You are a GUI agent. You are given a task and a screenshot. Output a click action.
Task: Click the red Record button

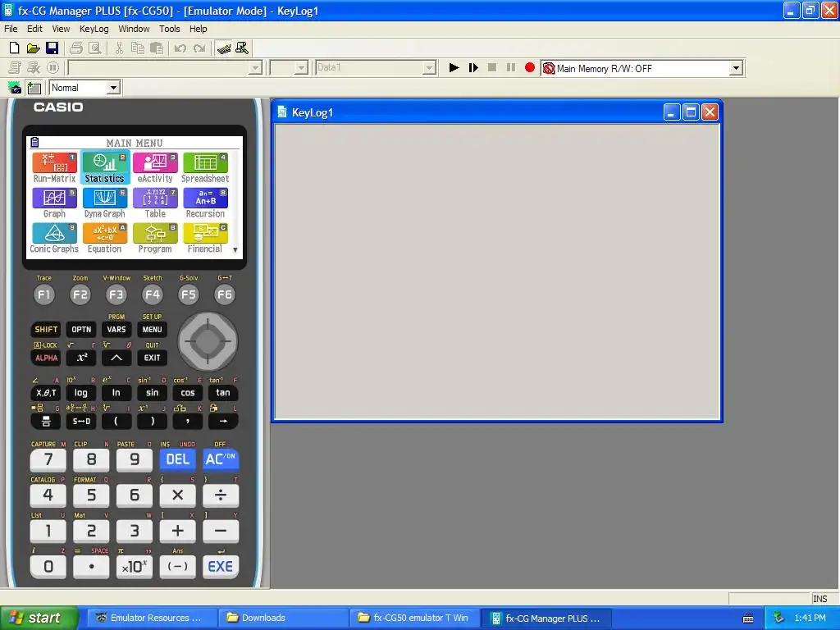530,67
